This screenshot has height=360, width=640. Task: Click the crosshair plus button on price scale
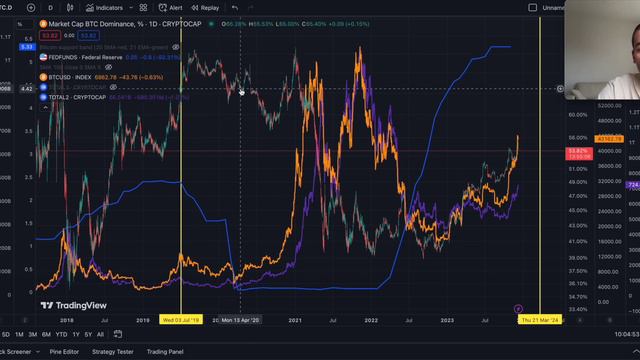point(560,89)
